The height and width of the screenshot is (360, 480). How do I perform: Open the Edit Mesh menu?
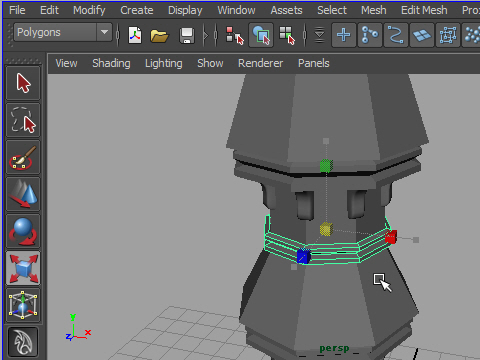pos(424,10)
